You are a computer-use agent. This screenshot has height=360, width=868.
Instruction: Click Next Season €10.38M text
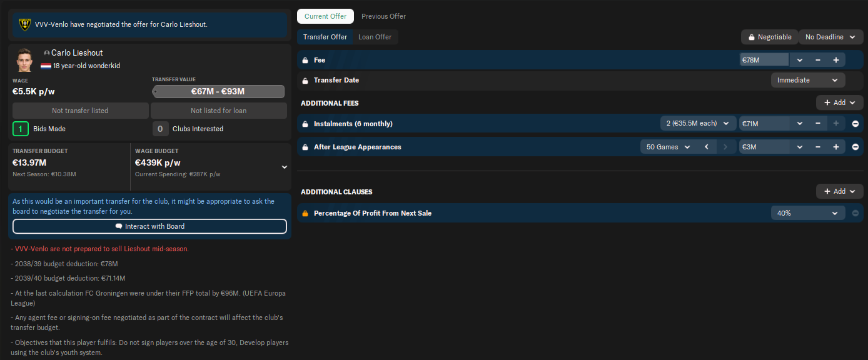pyautogui.click(x=43, y=174)
